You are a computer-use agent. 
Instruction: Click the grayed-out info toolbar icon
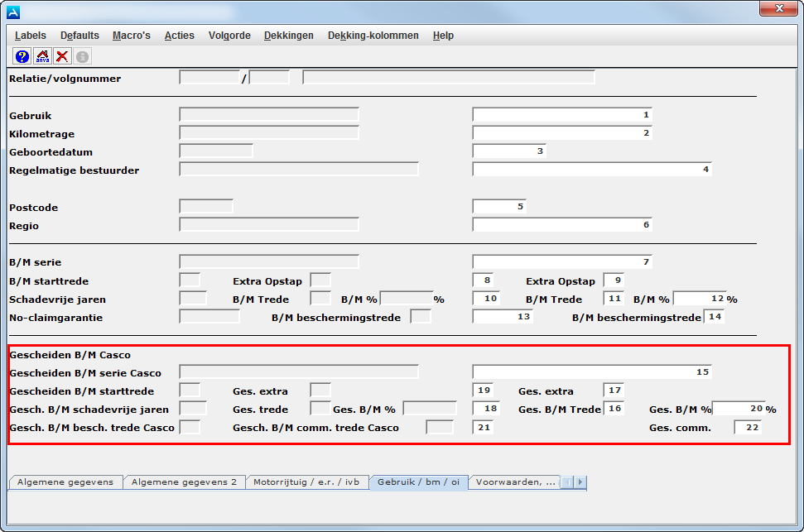tap(83, 56)
